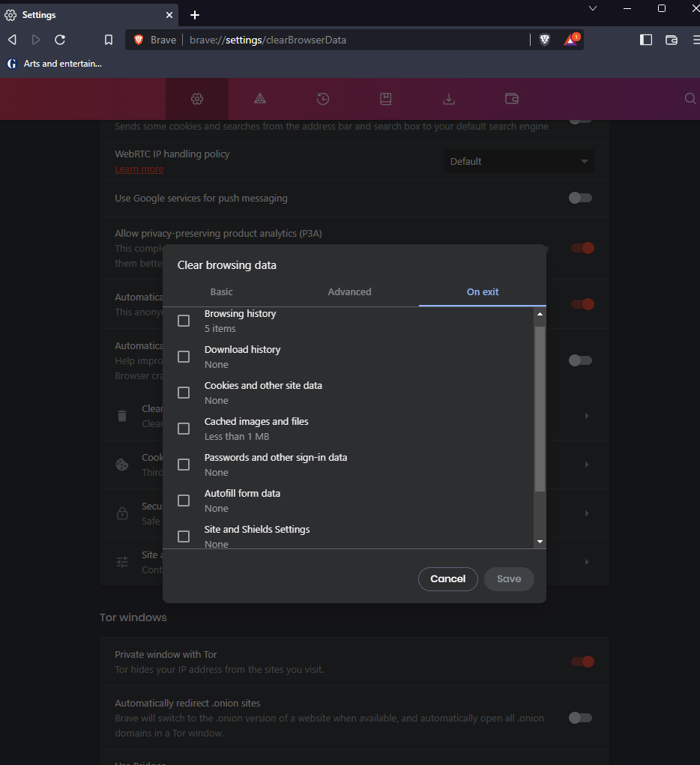Check the Browsing history checkbox
Image resolution: width=700 pixels, height=765 pixels.
tap(183, 320)
